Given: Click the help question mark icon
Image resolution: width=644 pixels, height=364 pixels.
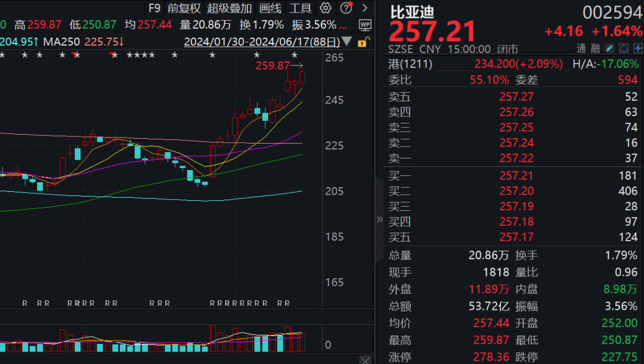Looking at the screenshot, I should coord(346,8).
